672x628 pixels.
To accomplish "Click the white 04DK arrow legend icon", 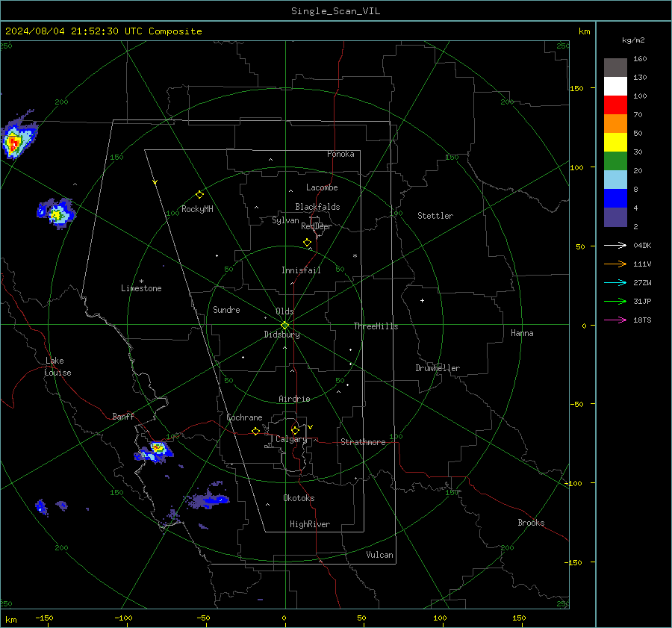I will [615, 246].
